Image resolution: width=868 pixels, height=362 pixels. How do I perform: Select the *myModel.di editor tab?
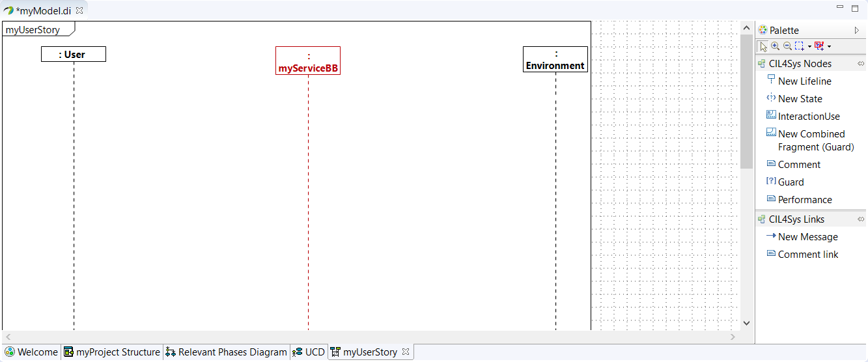43,10
